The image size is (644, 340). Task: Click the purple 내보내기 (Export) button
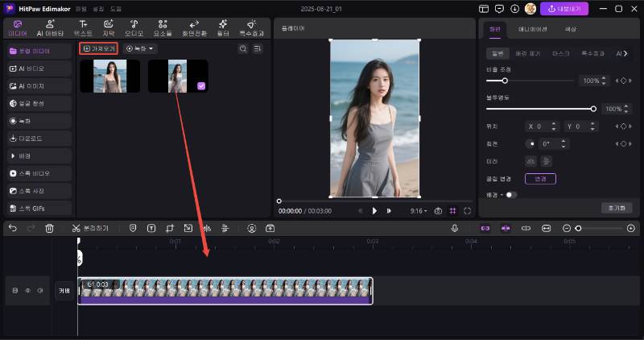tap(564, 9)
